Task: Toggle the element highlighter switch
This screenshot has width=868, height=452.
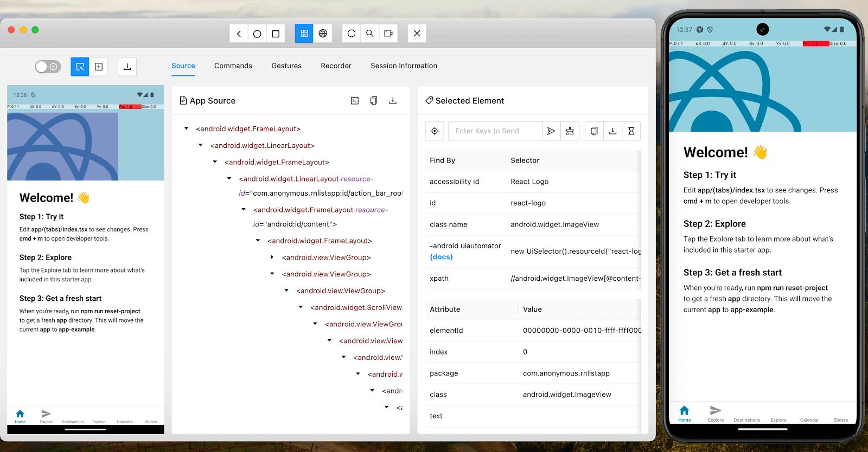Action: click(x=48, y=67)
